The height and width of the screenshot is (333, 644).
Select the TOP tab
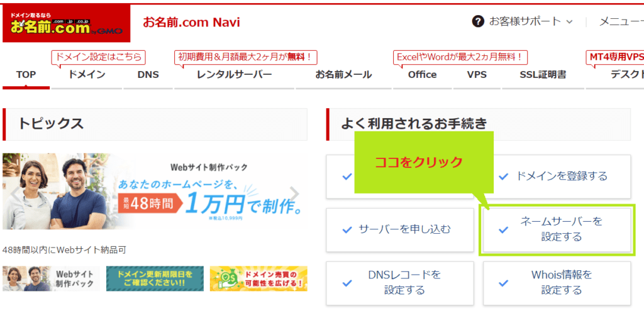pyautogui.click(x=26, y=75)
